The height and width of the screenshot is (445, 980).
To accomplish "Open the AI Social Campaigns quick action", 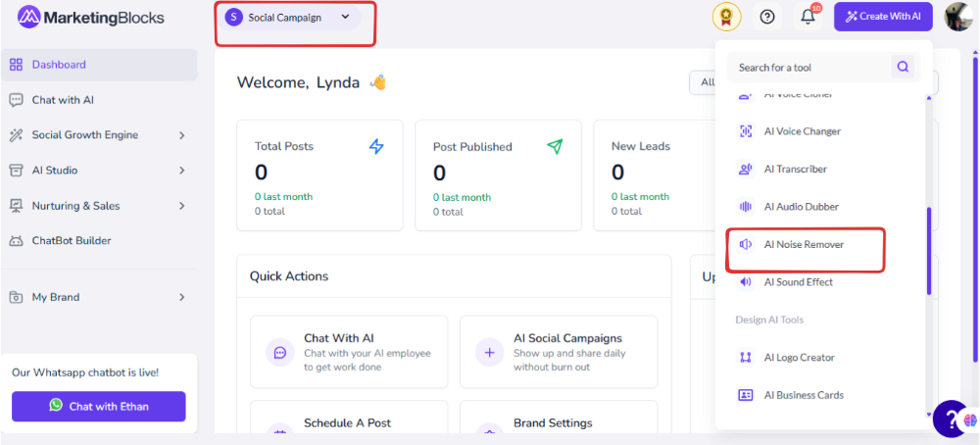I will tap(559, 352).
